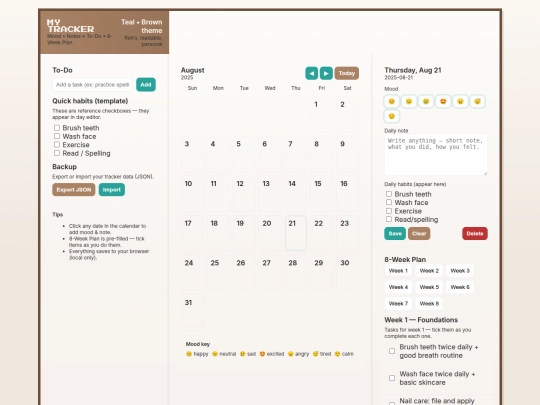Image resolution: width=540 pixels, height=405 pixels.
Task: Open Week 2 in 8-Week Plan
Action: point(429,271)
